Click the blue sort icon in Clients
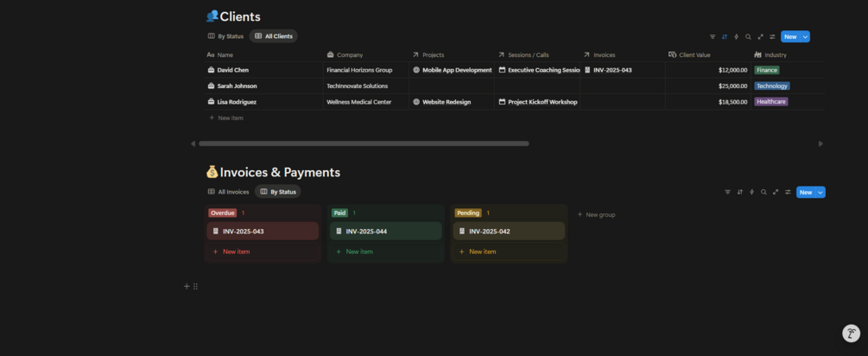 pyautogui.click(x=725, y=37)
